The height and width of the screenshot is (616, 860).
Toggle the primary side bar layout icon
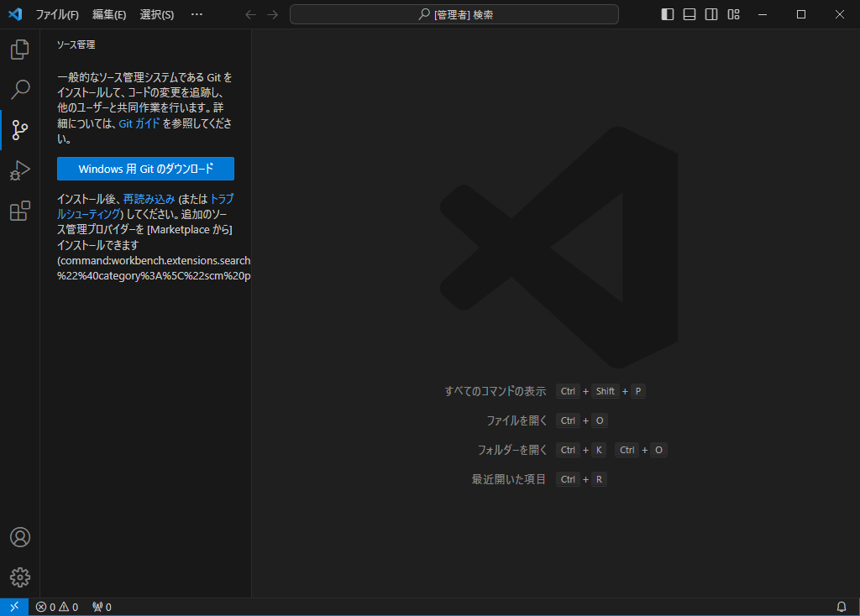point(668,14)
